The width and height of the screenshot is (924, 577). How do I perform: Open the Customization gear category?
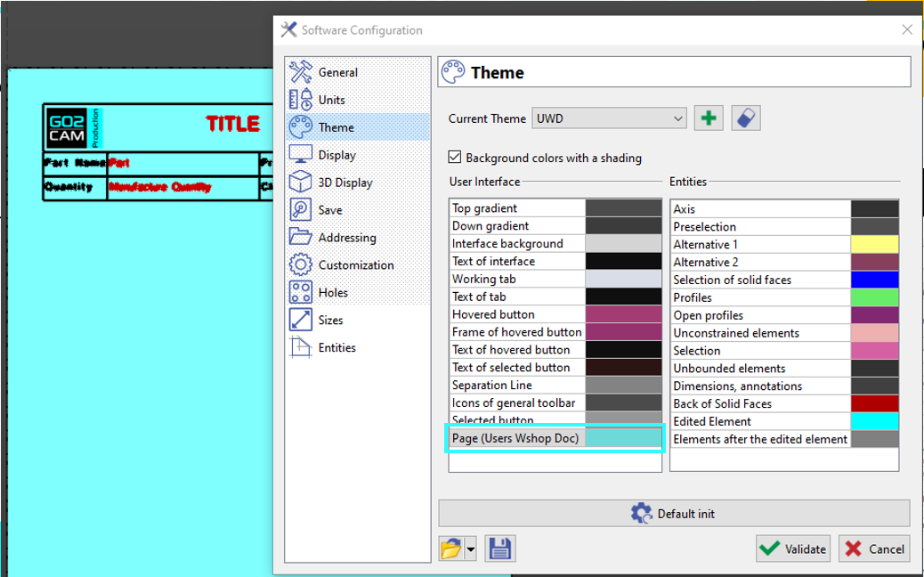355,265
